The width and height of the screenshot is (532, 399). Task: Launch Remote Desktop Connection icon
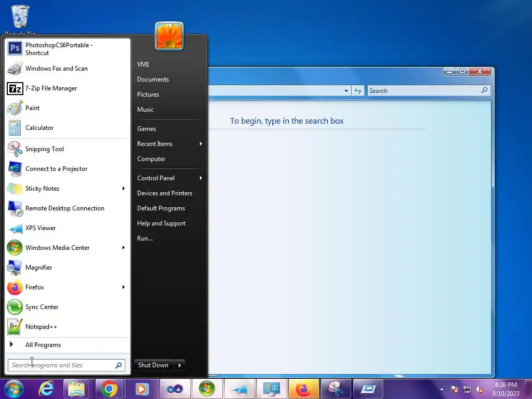click(15, 208)
